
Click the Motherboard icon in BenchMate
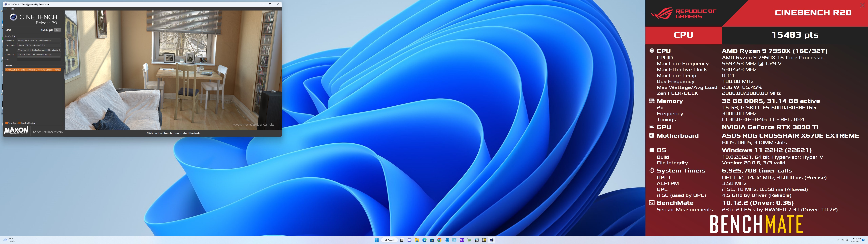(x=651, y=136)
